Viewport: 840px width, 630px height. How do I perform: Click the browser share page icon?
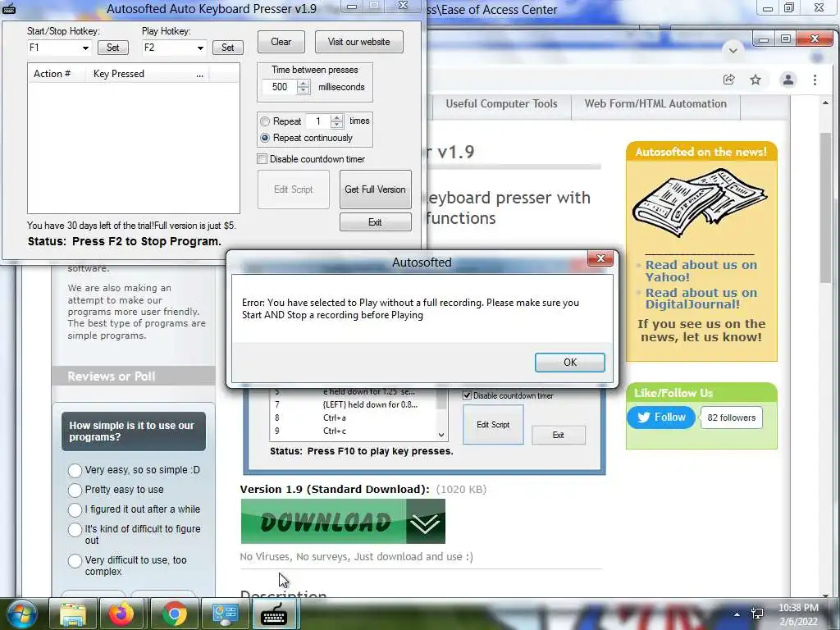coord(729,80)
